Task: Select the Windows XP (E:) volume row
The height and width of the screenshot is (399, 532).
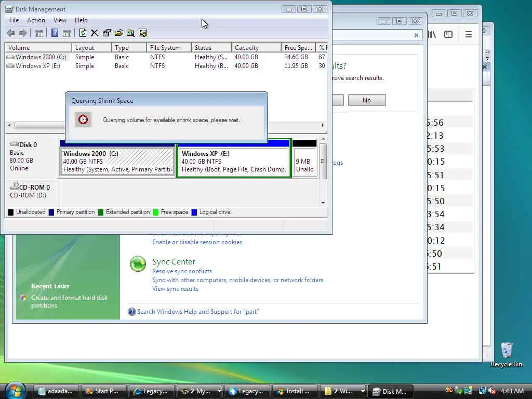Action: pos(166,66)
